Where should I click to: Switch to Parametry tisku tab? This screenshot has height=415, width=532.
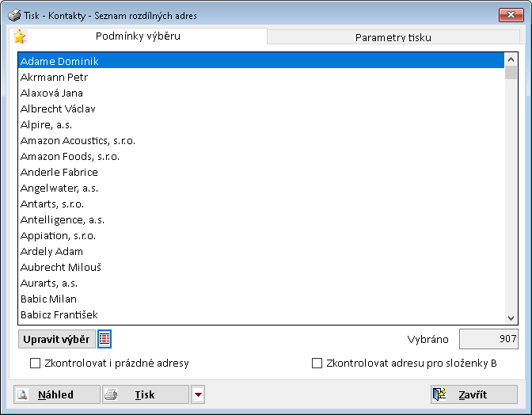393,37
